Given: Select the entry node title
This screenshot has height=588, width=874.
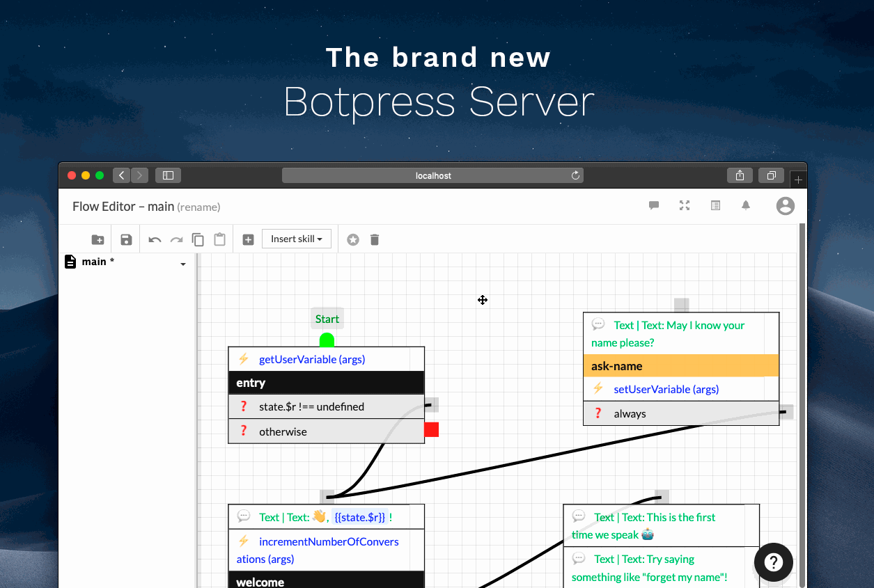Looking at the screenshot, I should tap(326, 383).
